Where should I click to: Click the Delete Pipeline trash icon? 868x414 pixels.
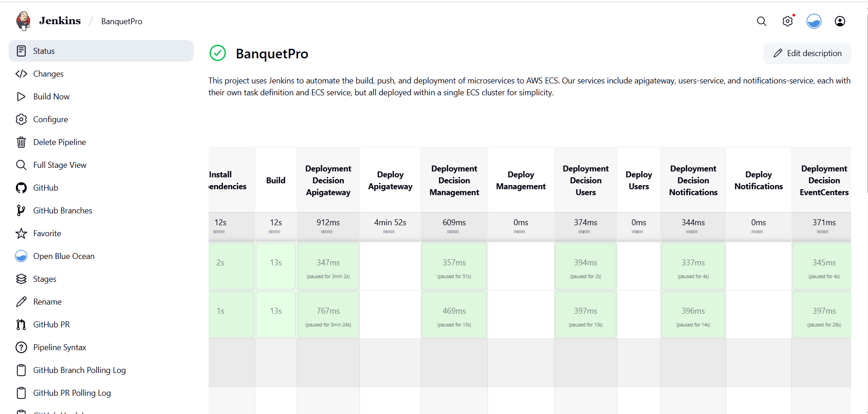21,142
